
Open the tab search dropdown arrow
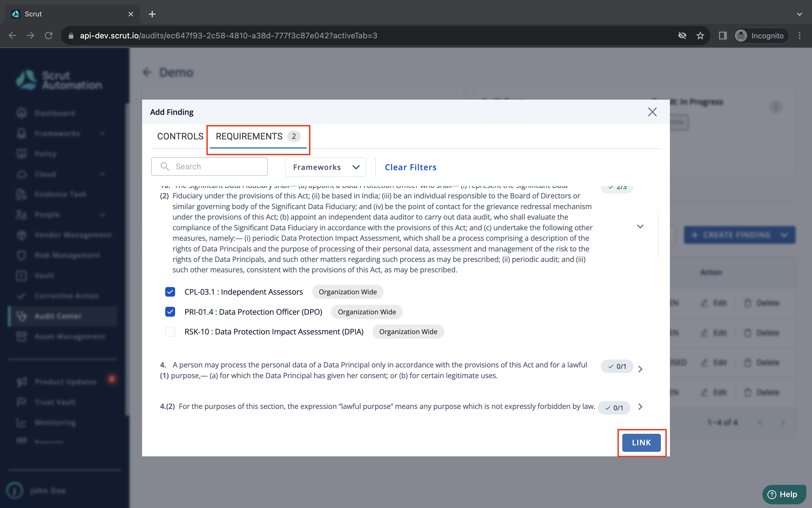pyautogui.click(x=800, y=14)
